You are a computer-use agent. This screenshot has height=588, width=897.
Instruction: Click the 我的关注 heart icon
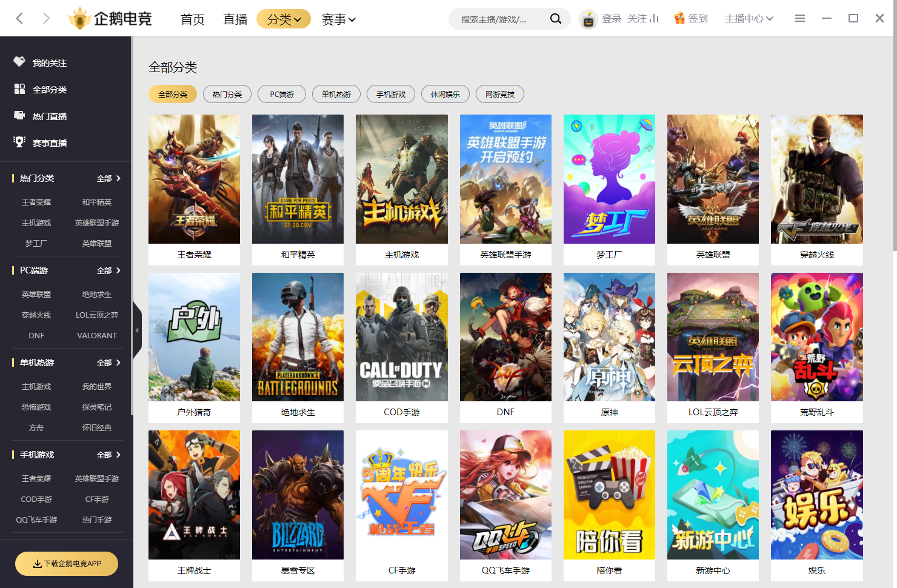pyautogui.click(x=19, y=62)
